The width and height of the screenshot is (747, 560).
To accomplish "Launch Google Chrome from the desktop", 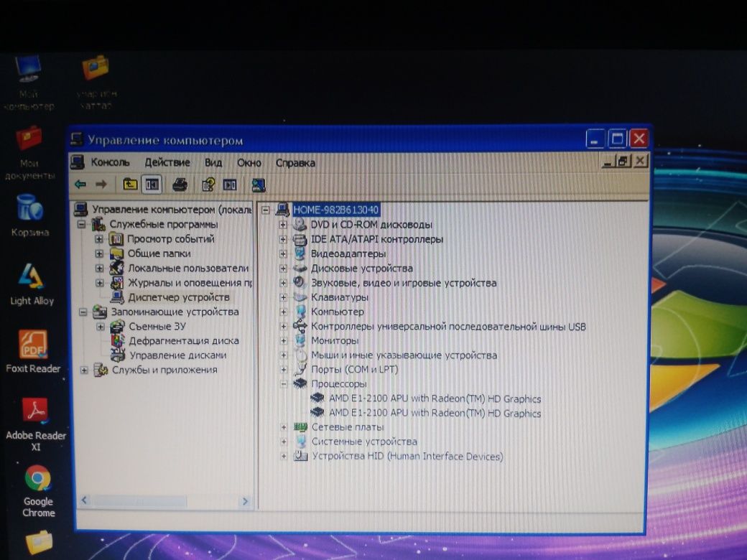I will [38, 491].
